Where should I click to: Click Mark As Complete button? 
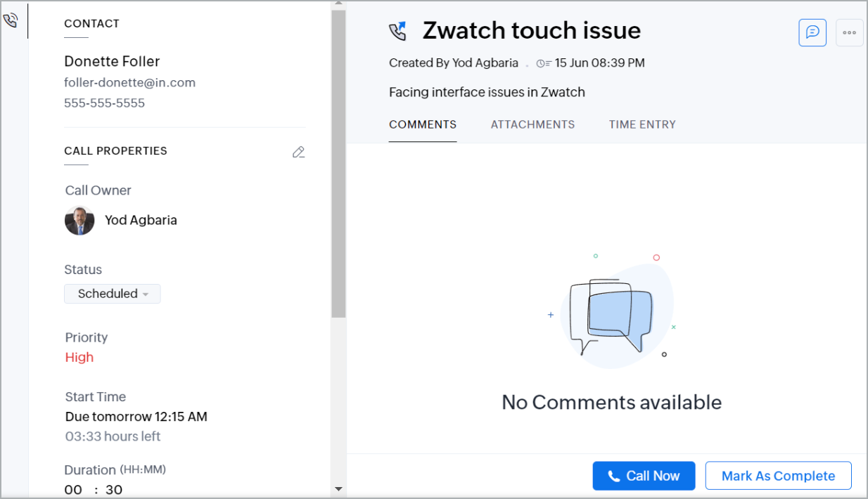[778, 476]
